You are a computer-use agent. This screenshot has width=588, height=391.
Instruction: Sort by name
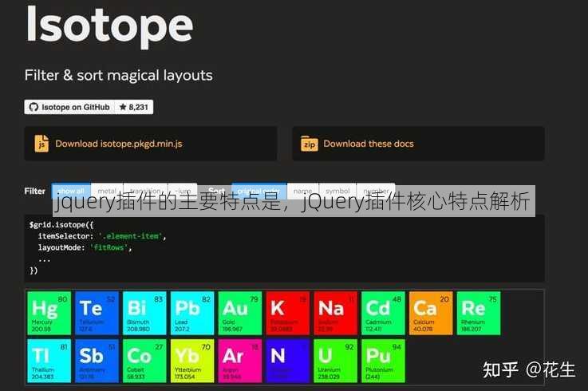(x=303, y=191)
